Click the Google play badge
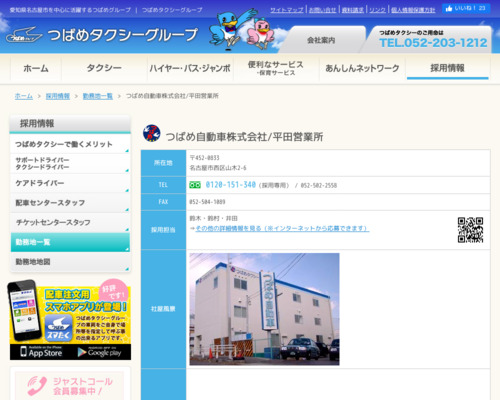The height and width of the screenshot is (400, 500). pos(99,352)
